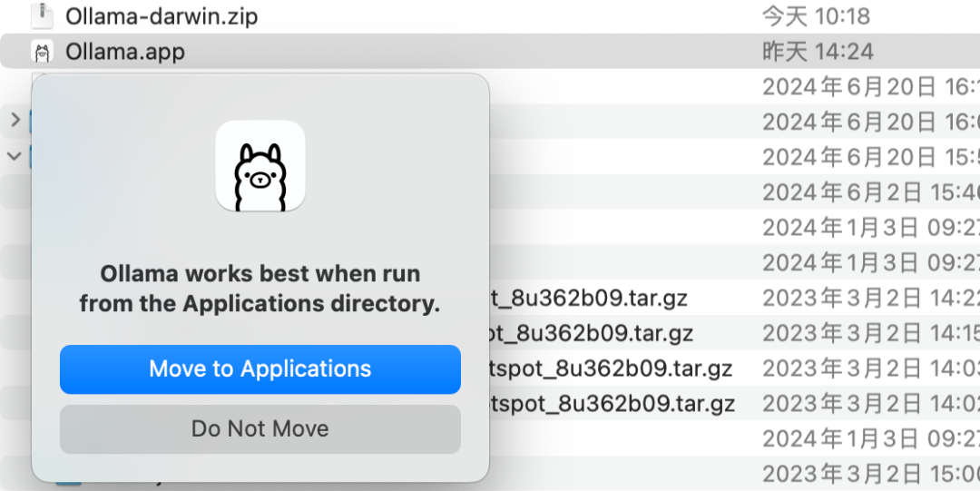
Task: Click dialog message about Applications directory
Action: click(260, 289)
